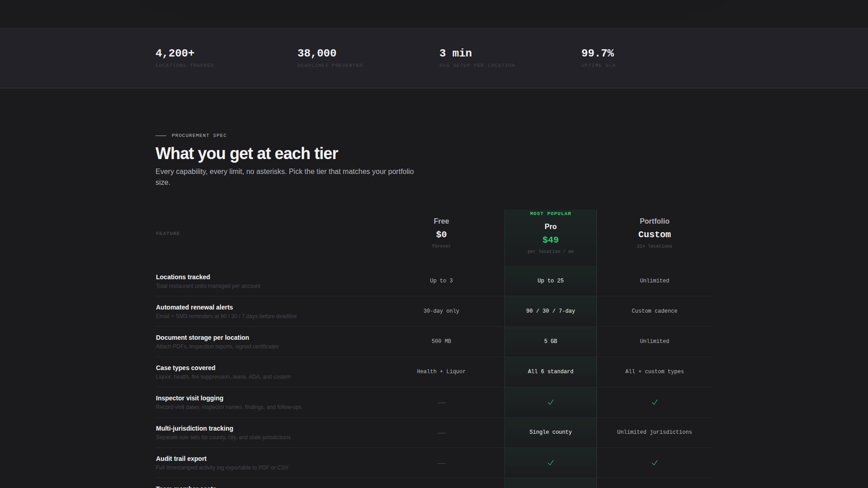The image size is (868, 488).
Task: Click the Single county cell under Pro
Action: click(x=550, y=432)
